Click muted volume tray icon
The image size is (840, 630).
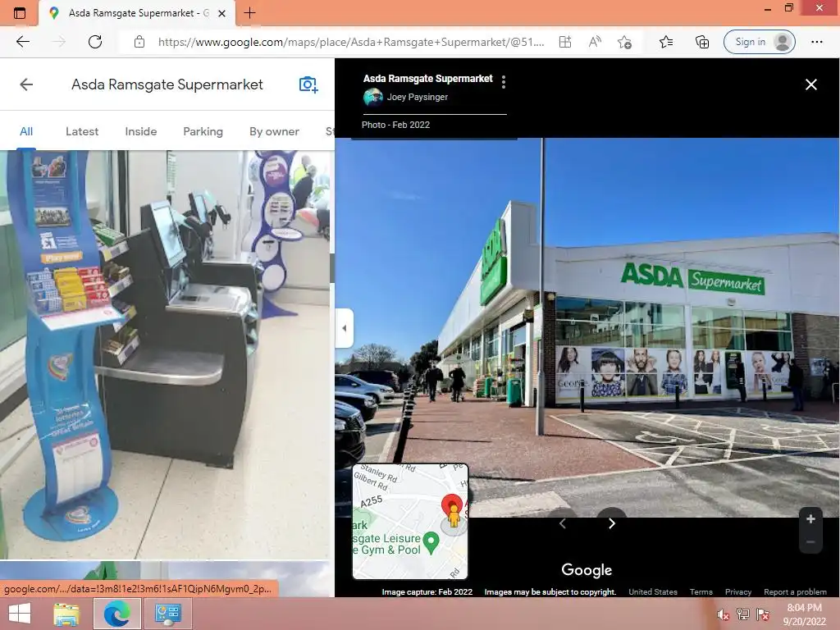(723, 614)
